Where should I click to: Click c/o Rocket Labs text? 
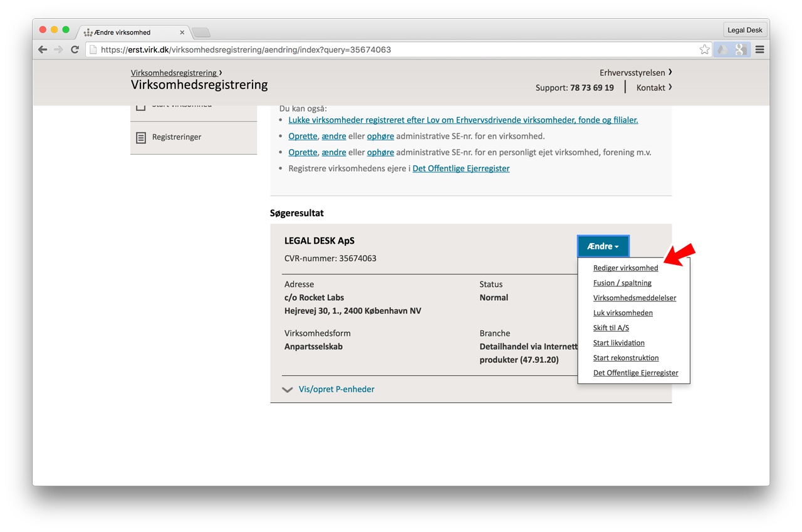coord(314,297)
